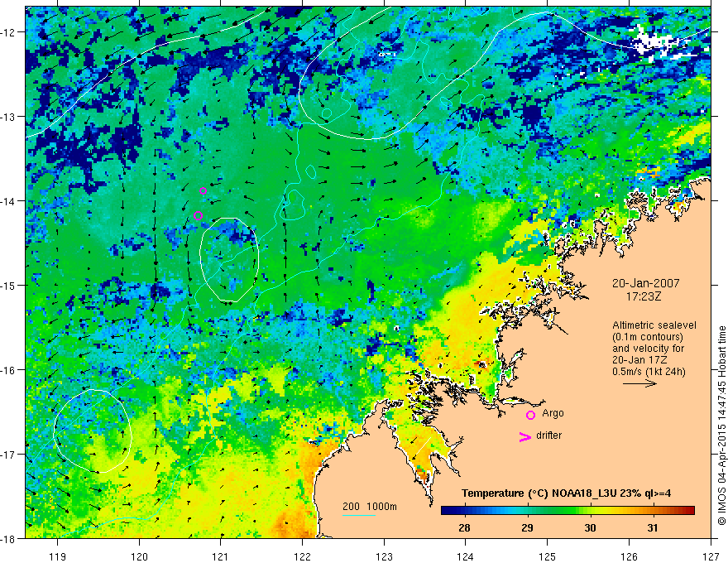This screenshot has height=563, width=728.
Task: Click longitude axis label 124
Action: pos(466,556)
